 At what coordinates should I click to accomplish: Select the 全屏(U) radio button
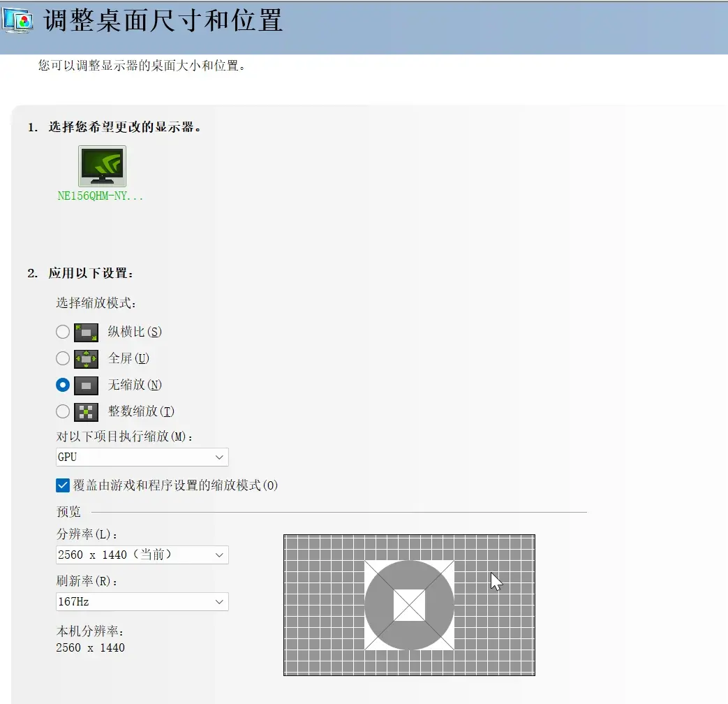pyautogui.click(x=63, y=358)
